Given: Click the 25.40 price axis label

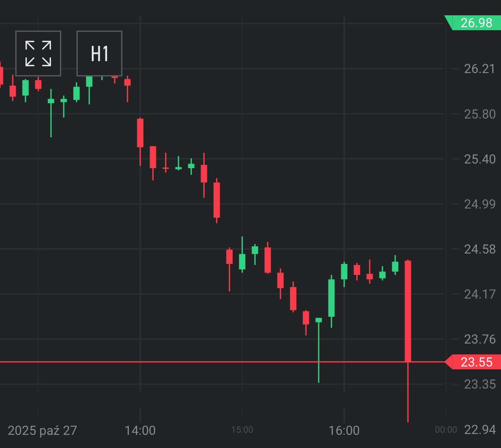Looking at the screenshot, I should (480, 159).
